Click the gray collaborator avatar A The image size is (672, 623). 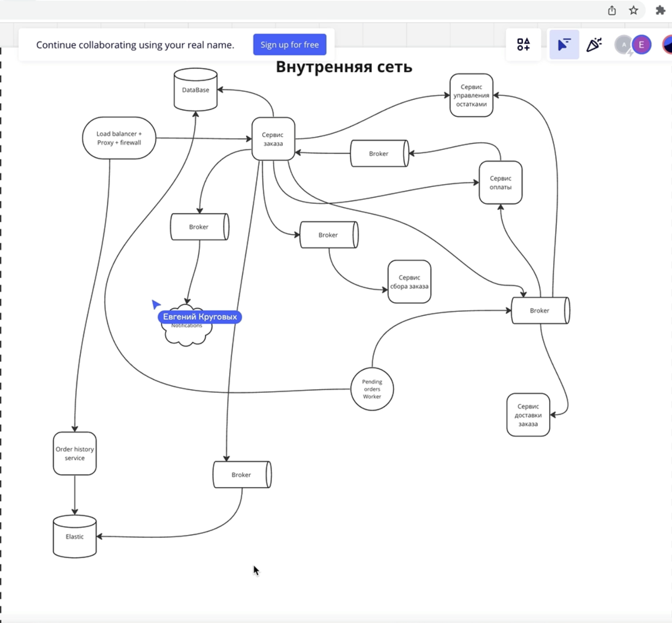pyautogui.click(x=622, y=45)
